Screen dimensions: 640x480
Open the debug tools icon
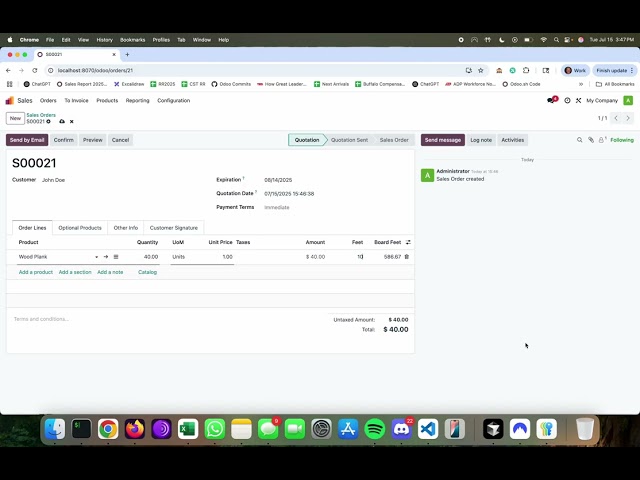pyautogui.click(x=578, y=100)
